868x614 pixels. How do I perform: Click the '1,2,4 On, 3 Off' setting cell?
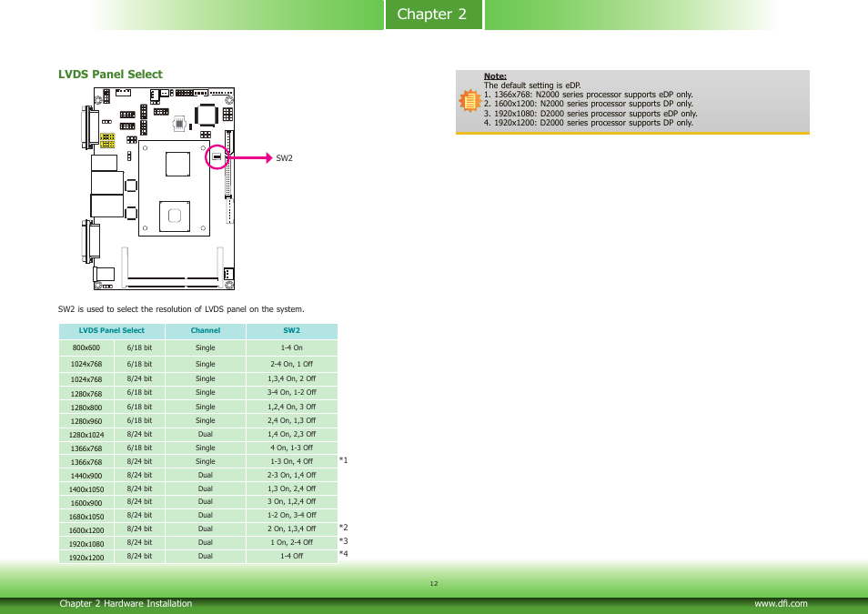click(x=292, y=407)
